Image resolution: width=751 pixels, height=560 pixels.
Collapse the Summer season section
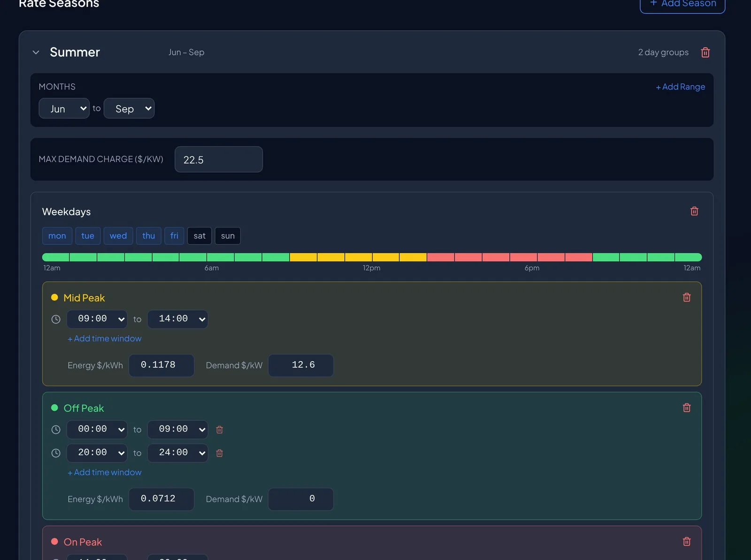click(x=36, y=53)
